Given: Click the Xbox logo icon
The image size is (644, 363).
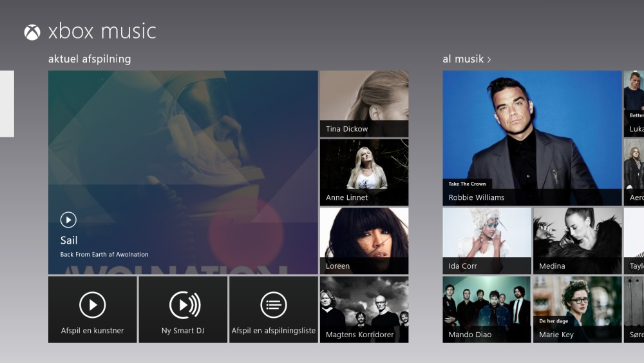Looking at the screenshot, I should tap(32, 32).
